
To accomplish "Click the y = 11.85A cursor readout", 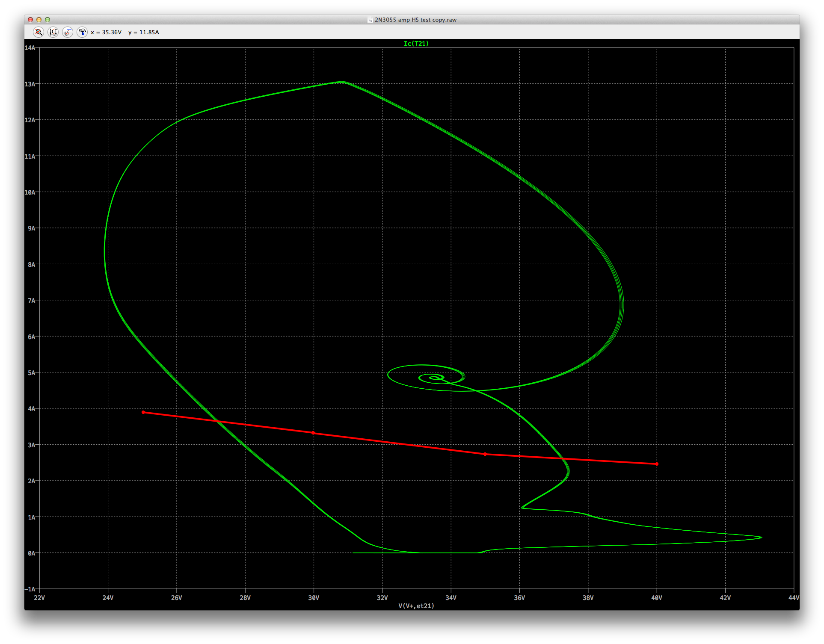I will click(144, 32).
